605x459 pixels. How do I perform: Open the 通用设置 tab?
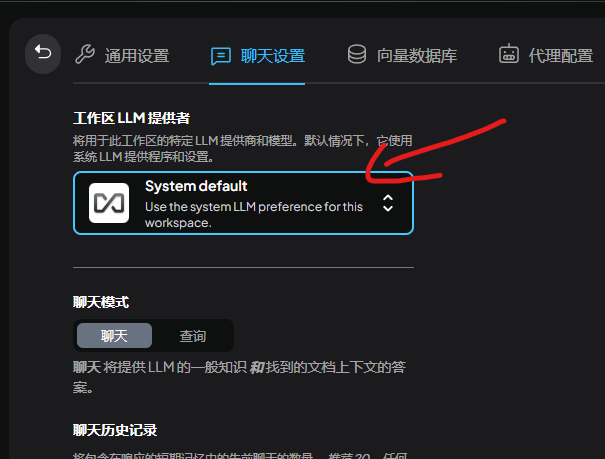[137, 56]
